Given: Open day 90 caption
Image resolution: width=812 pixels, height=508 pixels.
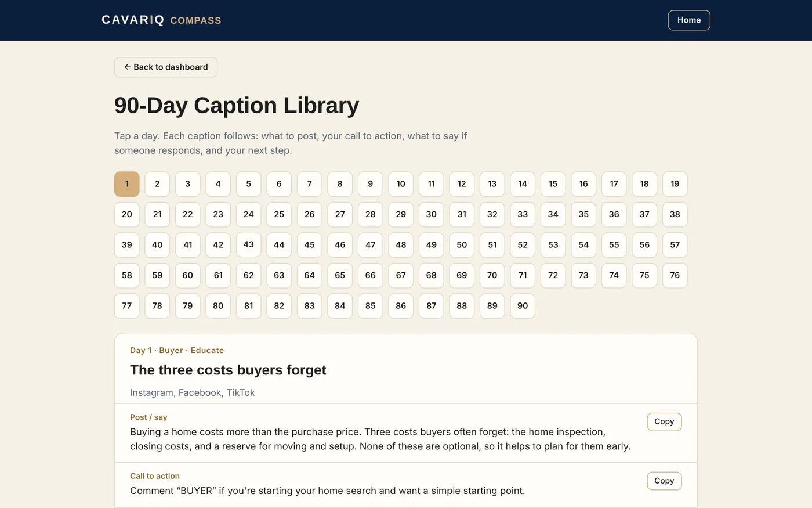Looking at the screenshot, I should pos(523,306).
